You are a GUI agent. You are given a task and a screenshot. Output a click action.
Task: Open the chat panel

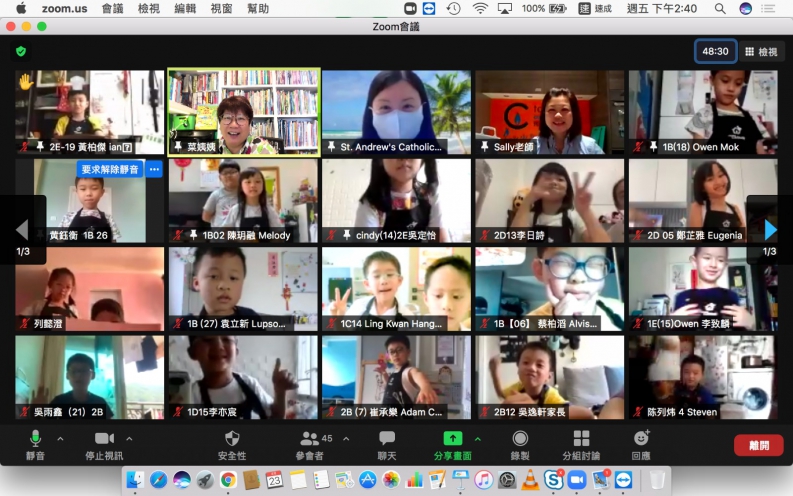click(387, 439)
